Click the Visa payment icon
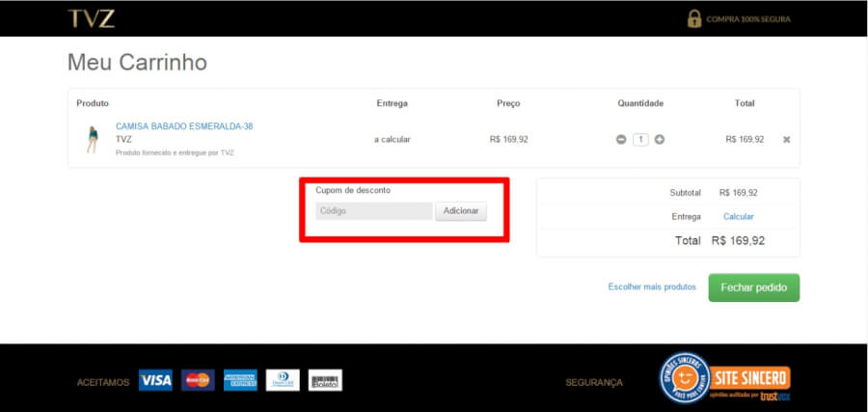The image size is (868, 412). tap(154, 381)
